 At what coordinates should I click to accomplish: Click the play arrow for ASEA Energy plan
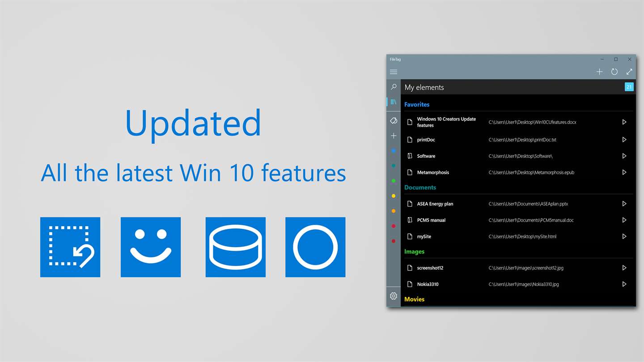(624, 204)
